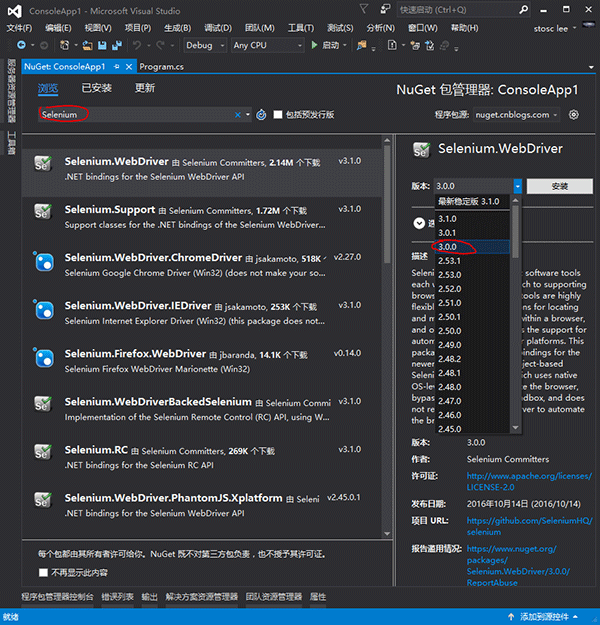The height and width of the screenshot is (625, 600).
Task: Click the save all toolbar icon
Action: click(117, 45)
